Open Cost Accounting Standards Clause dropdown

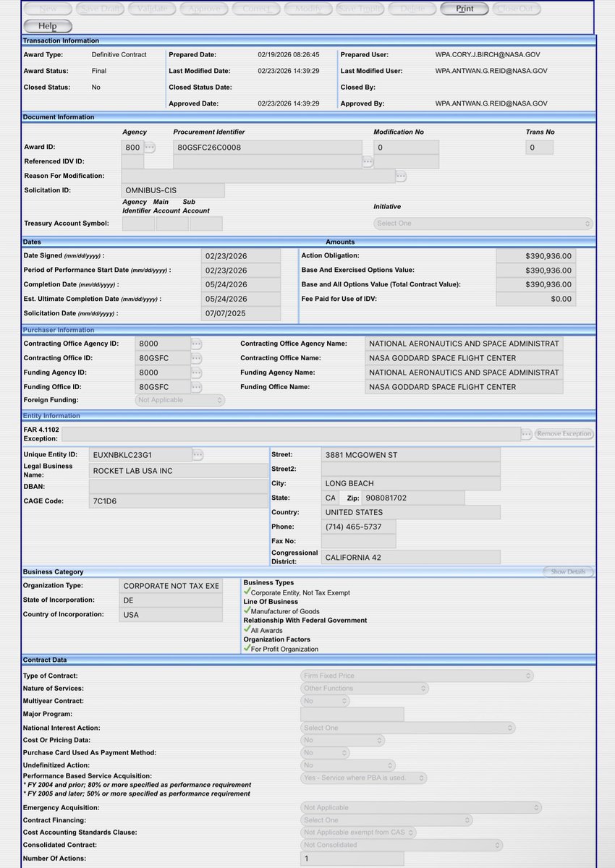pos(359,833)
